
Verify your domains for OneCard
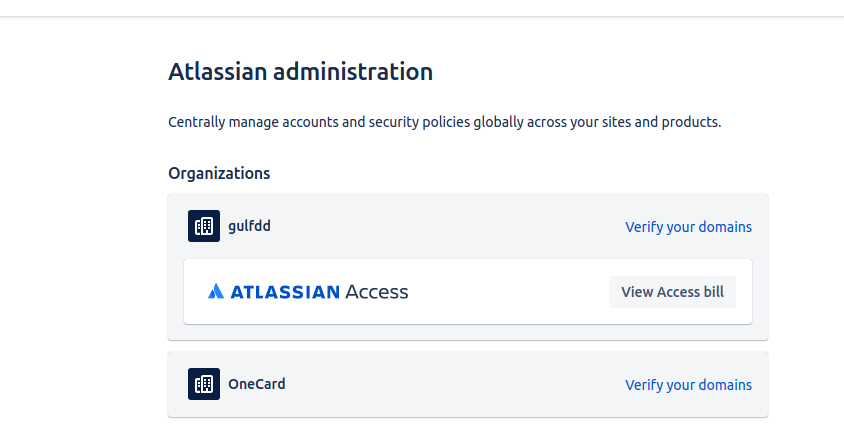point(688,385)
